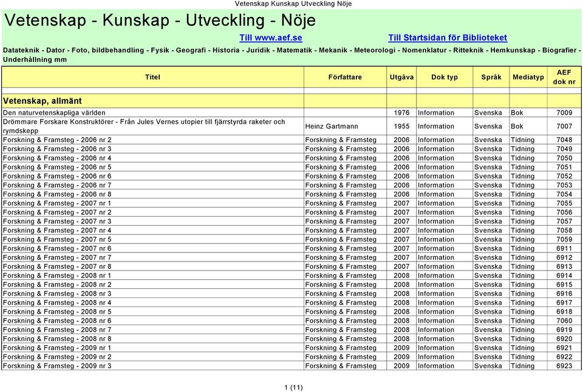
Task: Click 'Forskning & Framsteg - 2006 nr 4' title
Action: (x=57, y=158)
